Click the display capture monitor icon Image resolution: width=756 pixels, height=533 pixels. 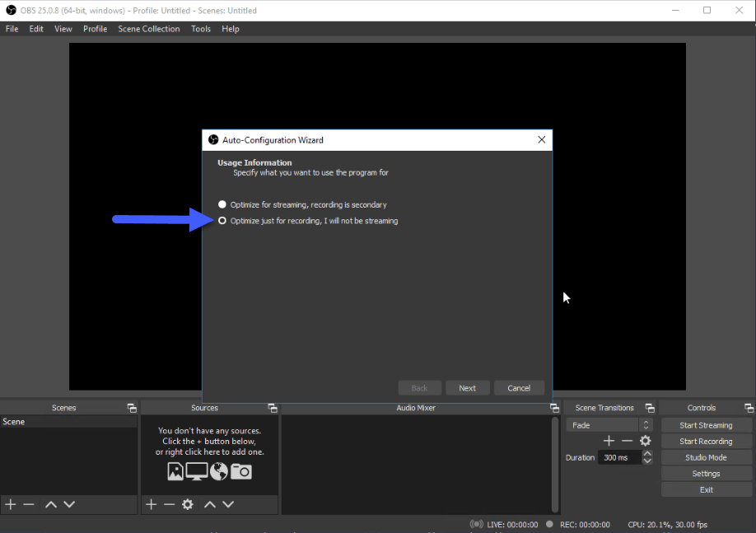197,471
